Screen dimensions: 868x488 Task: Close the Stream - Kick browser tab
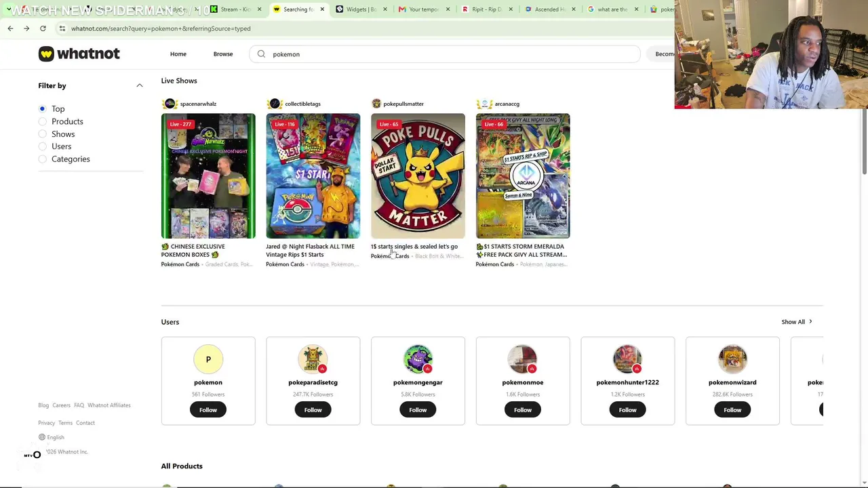coord(259,9)
